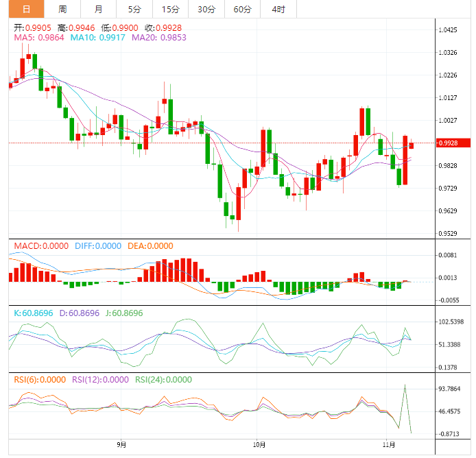Click the 1.0127 price axis label
476x458 pixels.
[448, 98]
